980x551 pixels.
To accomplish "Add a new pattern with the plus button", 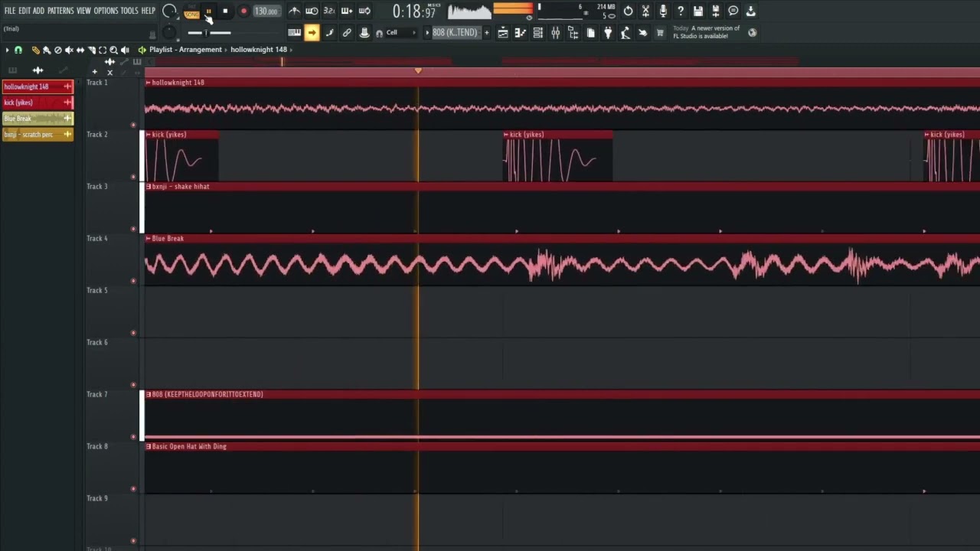I will click(486, 33).
